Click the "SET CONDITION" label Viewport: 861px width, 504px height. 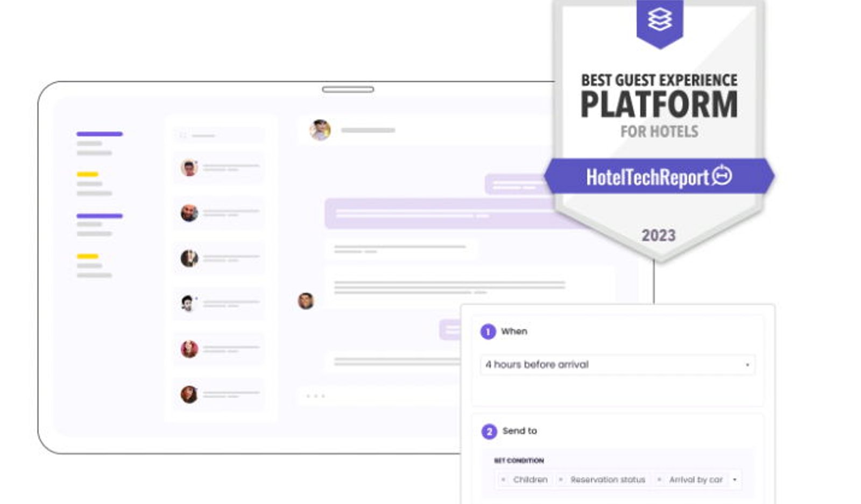[x=519, y=460]
